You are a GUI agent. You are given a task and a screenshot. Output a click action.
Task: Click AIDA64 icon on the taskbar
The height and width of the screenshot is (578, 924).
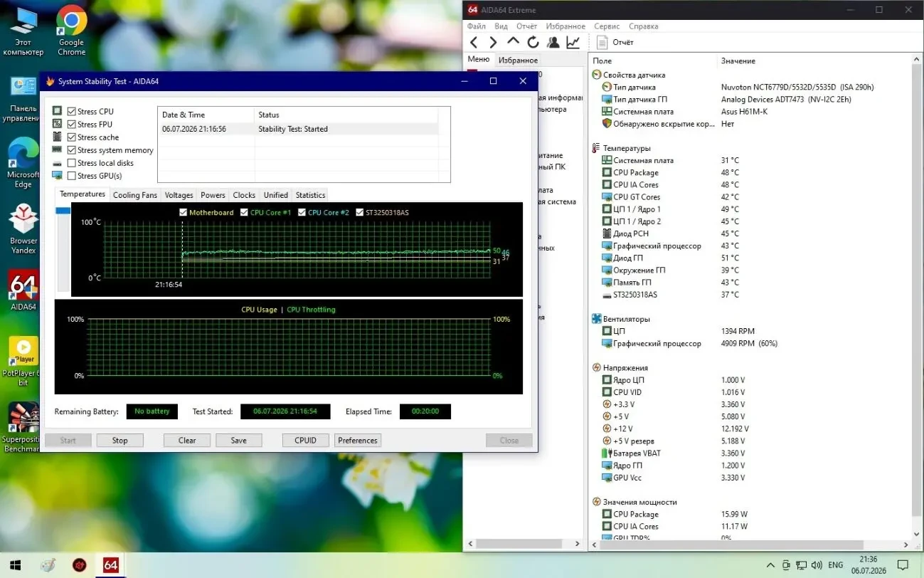click(x=110, y=565)
